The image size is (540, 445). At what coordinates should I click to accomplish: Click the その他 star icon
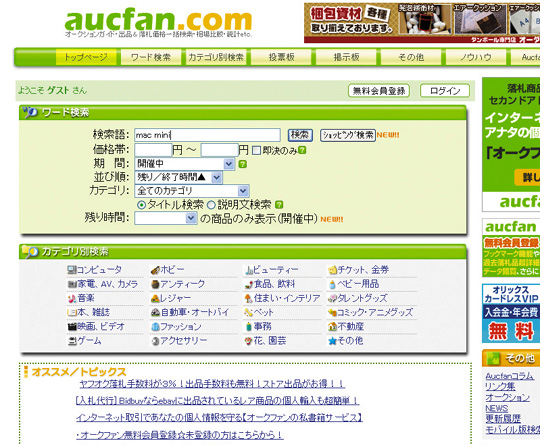coord(332,341)
